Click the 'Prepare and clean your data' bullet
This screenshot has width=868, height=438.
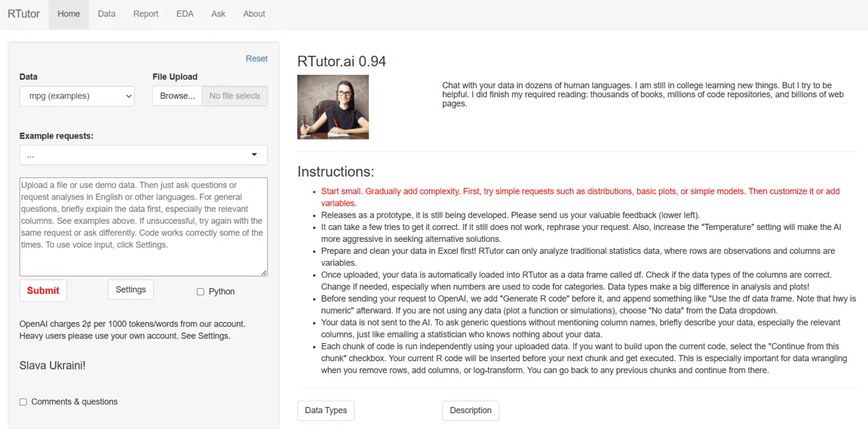[x=578, y=257]
